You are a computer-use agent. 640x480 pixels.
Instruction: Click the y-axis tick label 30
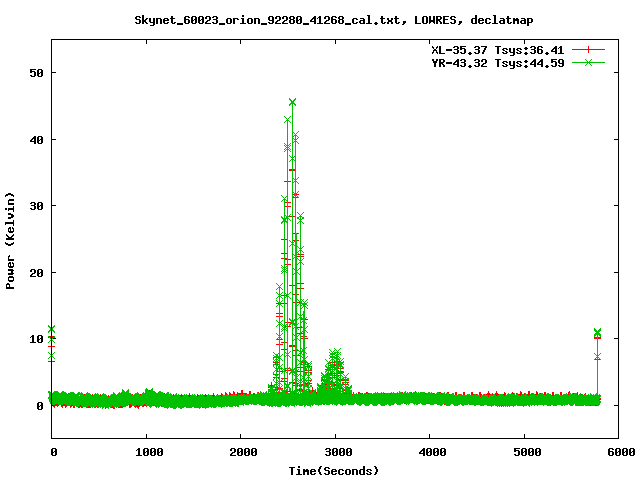(36, 206)
